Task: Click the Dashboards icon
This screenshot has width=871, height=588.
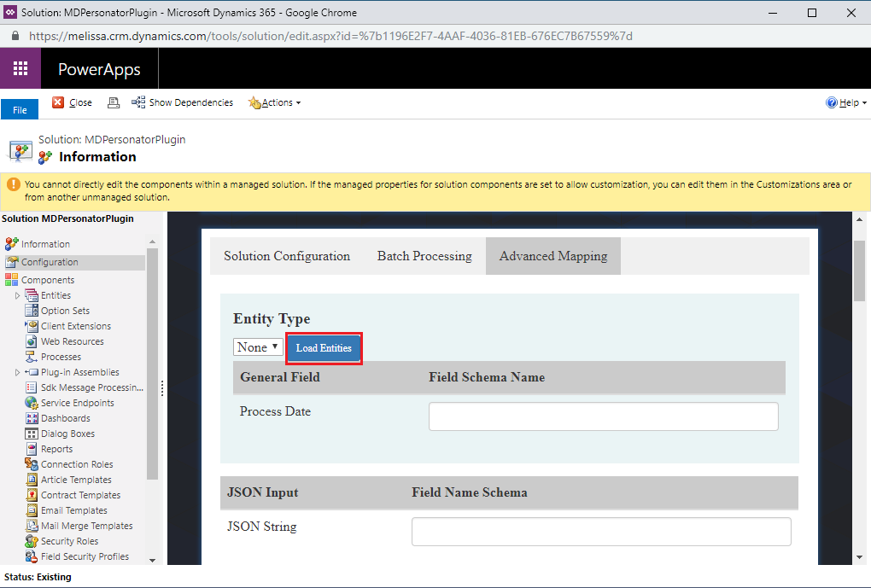Action: coord(32,418)
